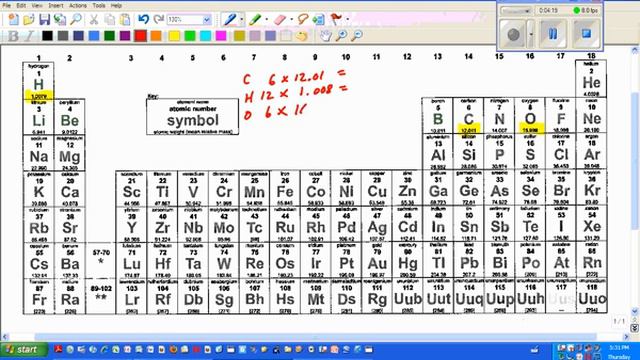Image resolution: width=640 pixels, height=360 pixels.
Task: Toggle Bold formatting
Action: [x=13, y=36]
